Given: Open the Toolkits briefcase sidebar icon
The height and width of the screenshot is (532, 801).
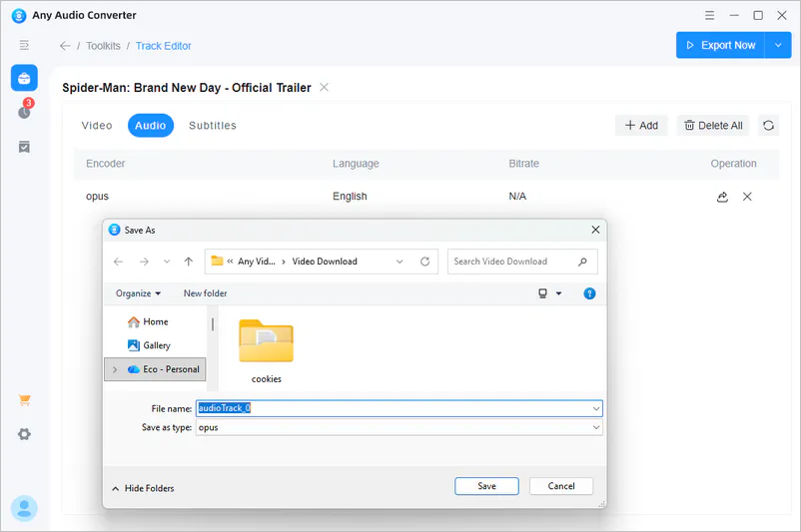Looking at the screenshot, I should pos(24,78).
